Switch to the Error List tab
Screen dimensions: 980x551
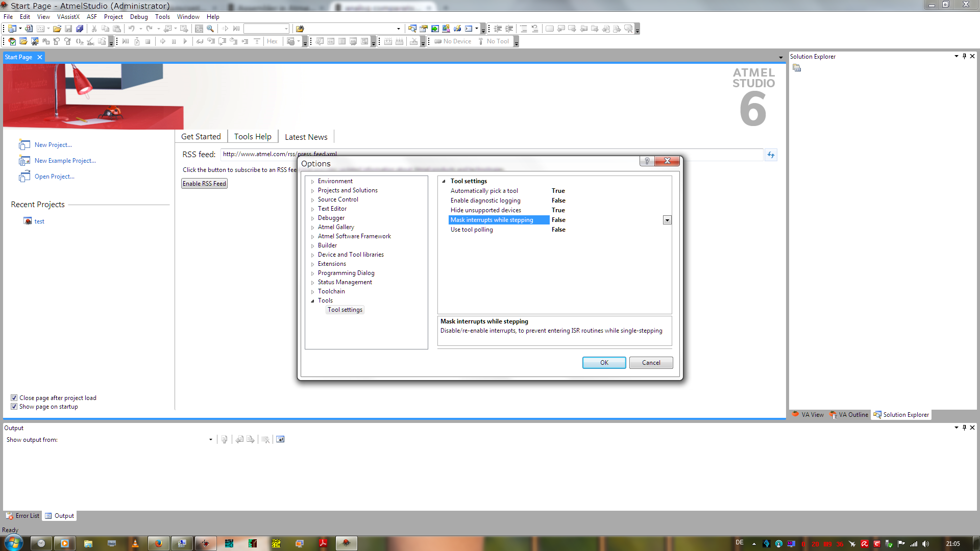pos(22,516)
